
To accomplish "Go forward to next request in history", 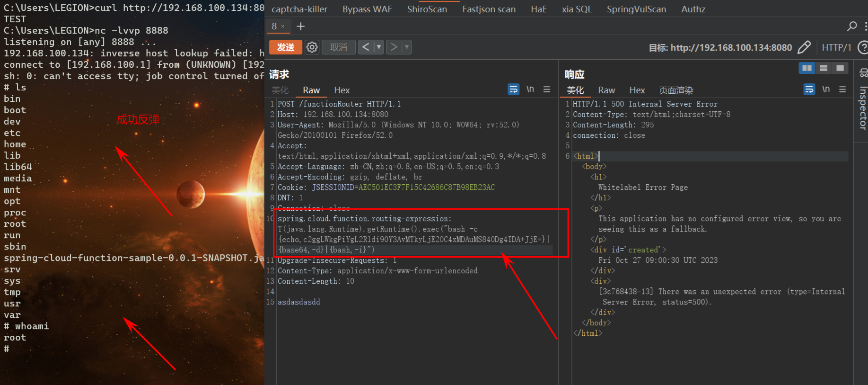I will pyautogui.click(x=394, y=47).
